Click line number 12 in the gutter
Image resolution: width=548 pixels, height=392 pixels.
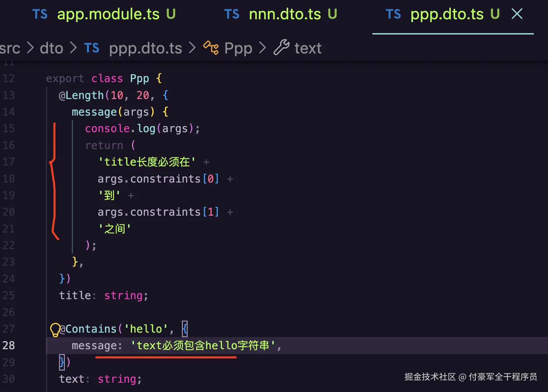(9, 78)
